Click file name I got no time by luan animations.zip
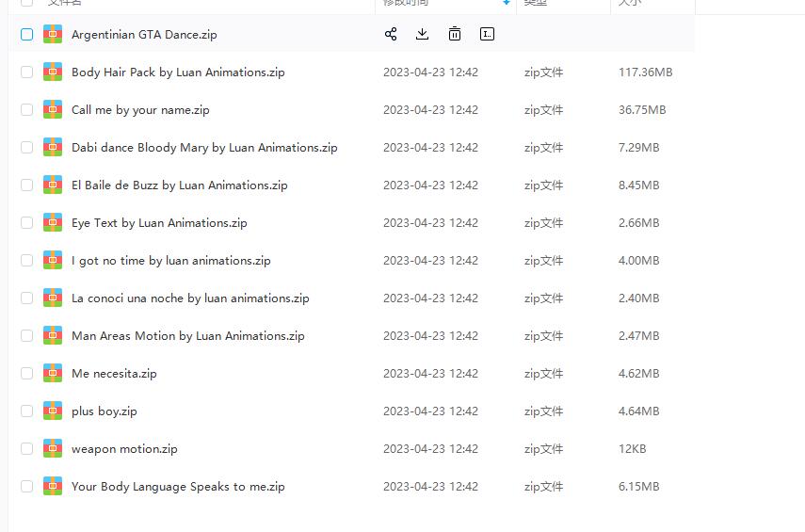The height and width of the screenshot is (532, 805). pos(170,261)
